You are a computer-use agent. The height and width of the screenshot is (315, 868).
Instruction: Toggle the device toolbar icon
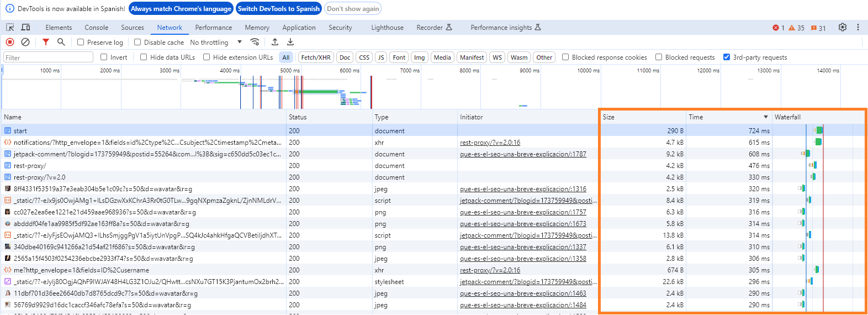25,27
